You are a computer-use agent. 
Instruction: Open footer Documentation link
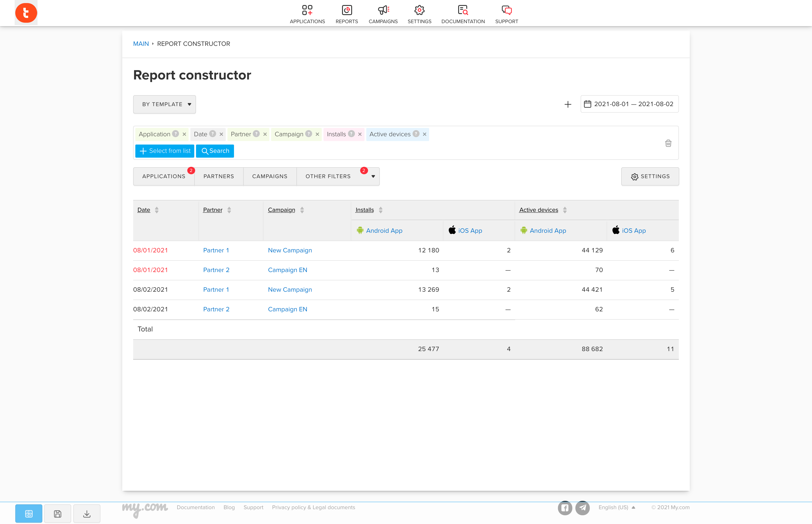tap(196, 507)
